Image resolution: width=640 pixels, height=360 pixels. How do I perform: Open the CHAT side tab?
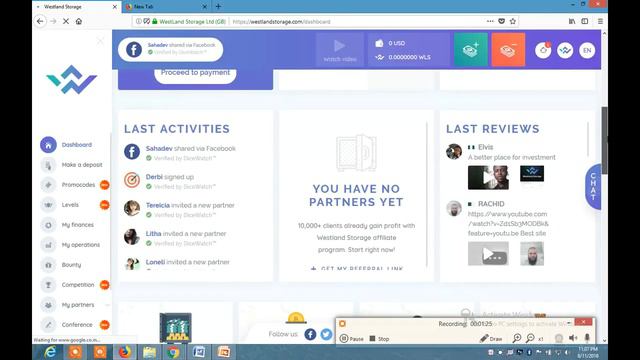point(593,187)
